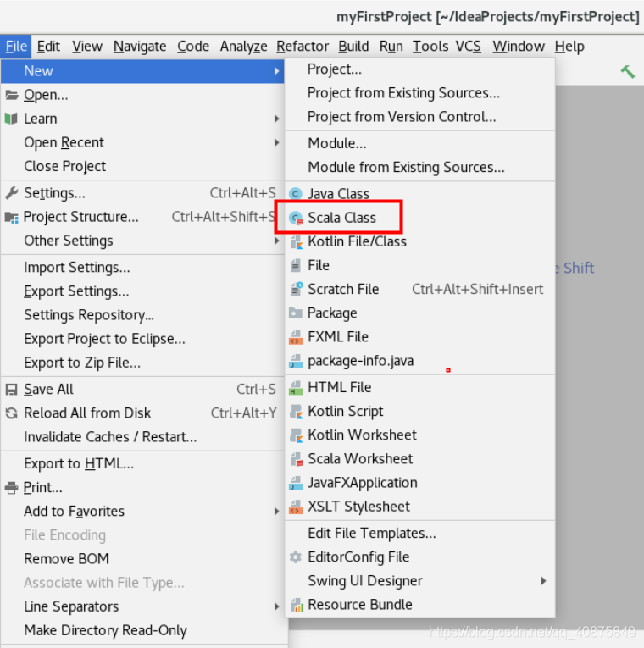
Task: Click the EditorConfig File gear icon
Action: (296, 557)
